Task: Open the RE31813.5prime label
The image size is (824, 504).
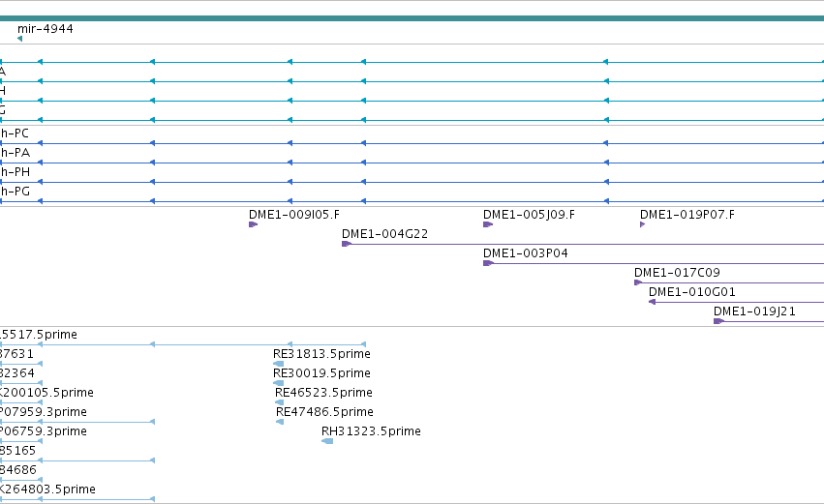Action: click(321, 354)
